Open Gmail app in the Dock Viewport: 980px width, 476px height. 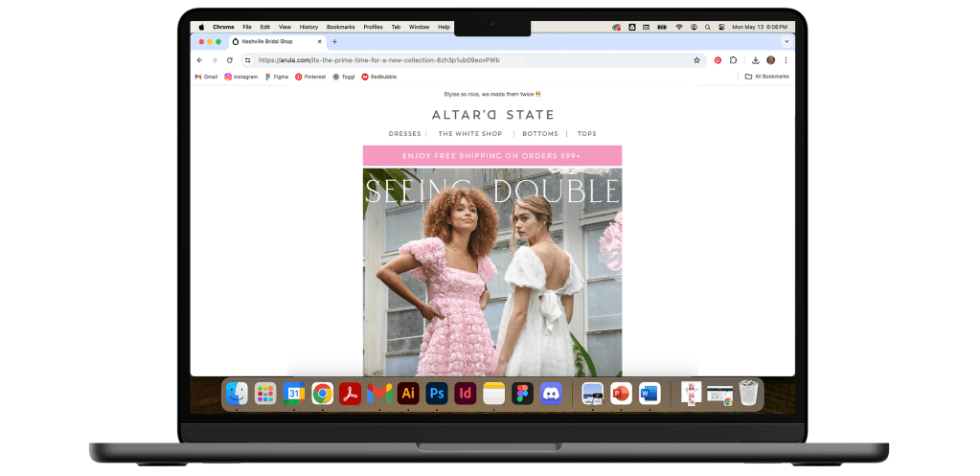[x=379, y=394]
